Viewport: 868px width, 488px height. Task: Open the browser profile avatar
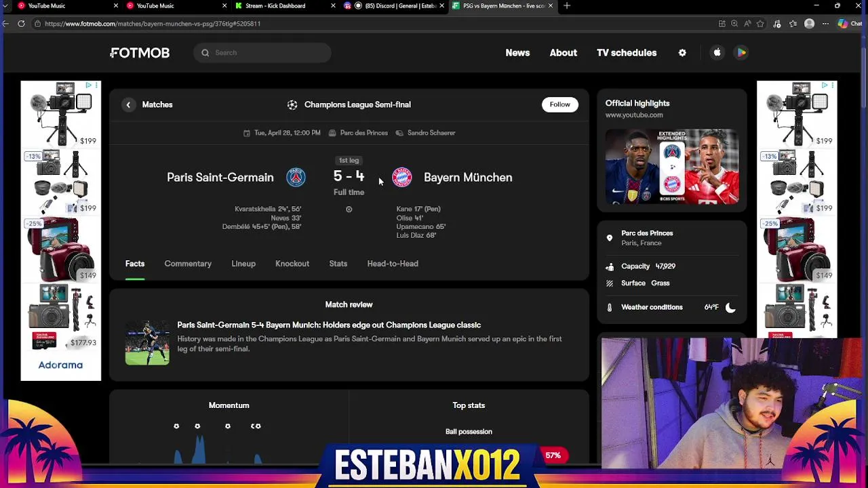pyautogui.click(x=809, y=24)
